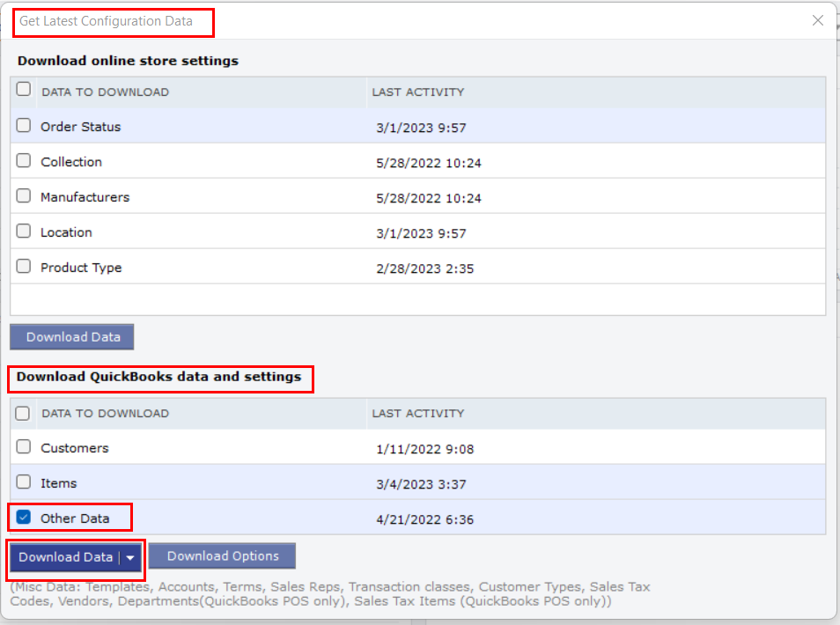Toggle select-all checkbox for QuickBooks data
Screen dimensions: 840x625
point(24,412)
